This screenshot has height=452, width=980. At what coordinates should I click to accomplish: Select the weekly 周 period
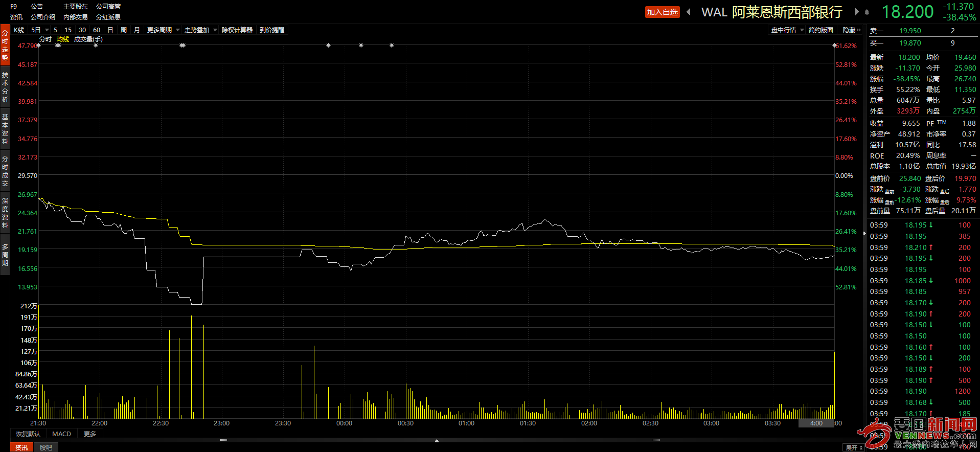click(x=123, y=30)
